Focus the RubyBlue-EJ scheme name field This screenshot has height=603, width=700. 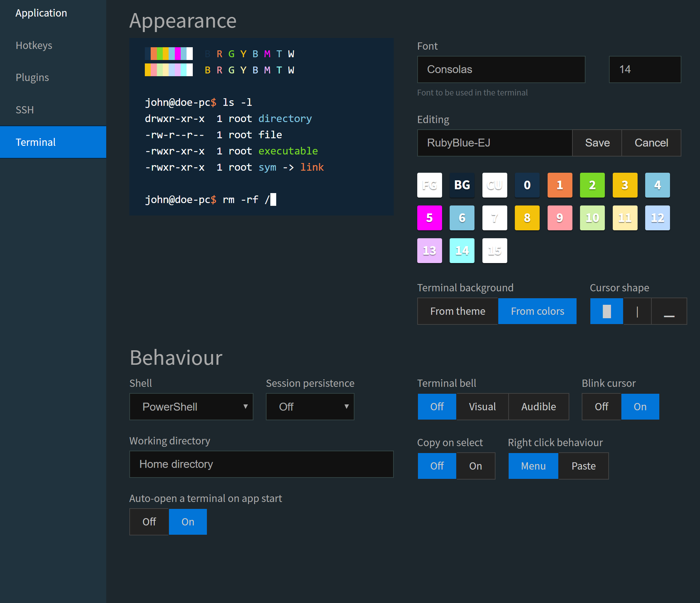point(494,143)
